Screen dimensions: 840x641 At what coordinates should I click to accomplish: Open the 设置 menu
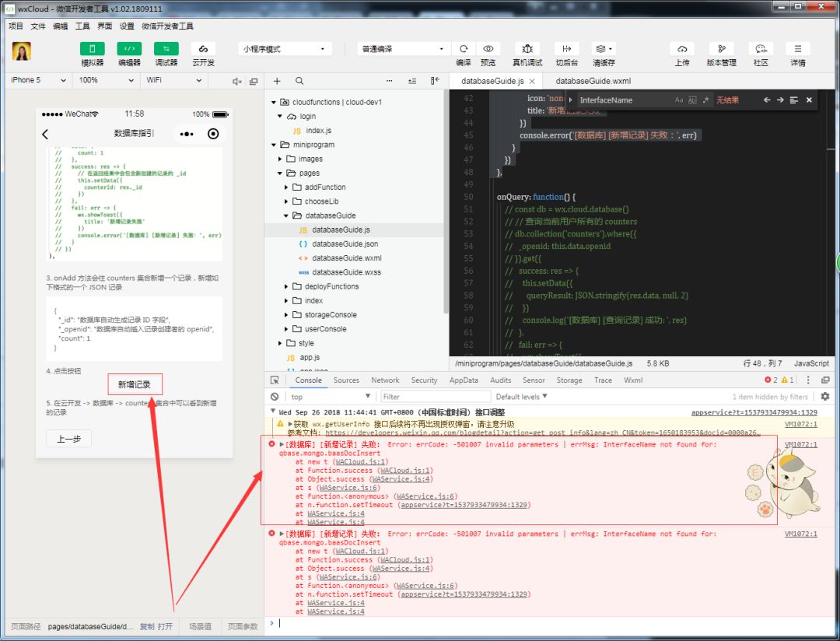coord(127,26)
